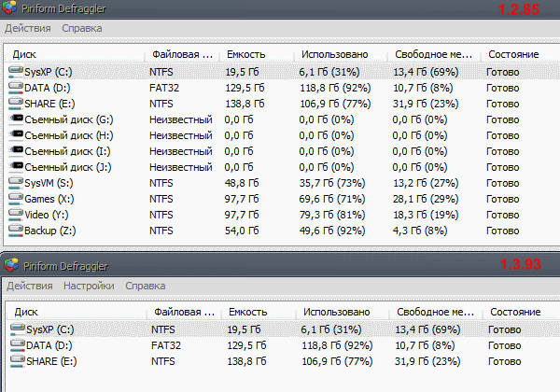Click the removable disk (J:) icon
The height and width of the screenshot is (392, 560).
tap(15, 166)
